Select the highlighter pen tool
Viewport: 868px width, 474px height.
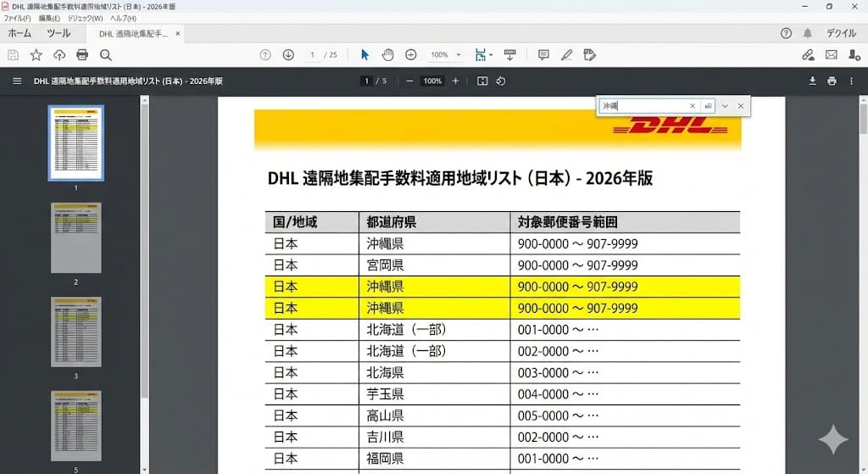566,55
